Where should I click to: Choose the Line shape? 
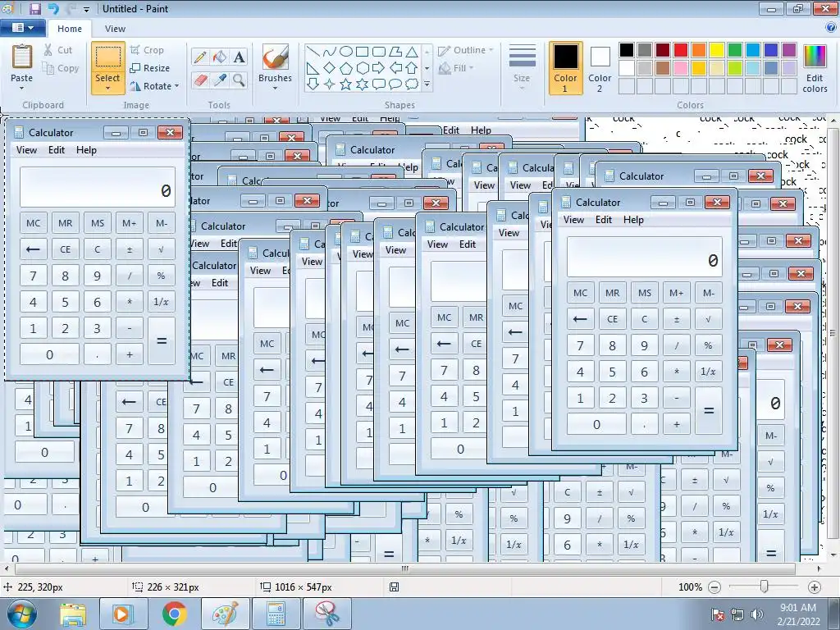point(313,52)
